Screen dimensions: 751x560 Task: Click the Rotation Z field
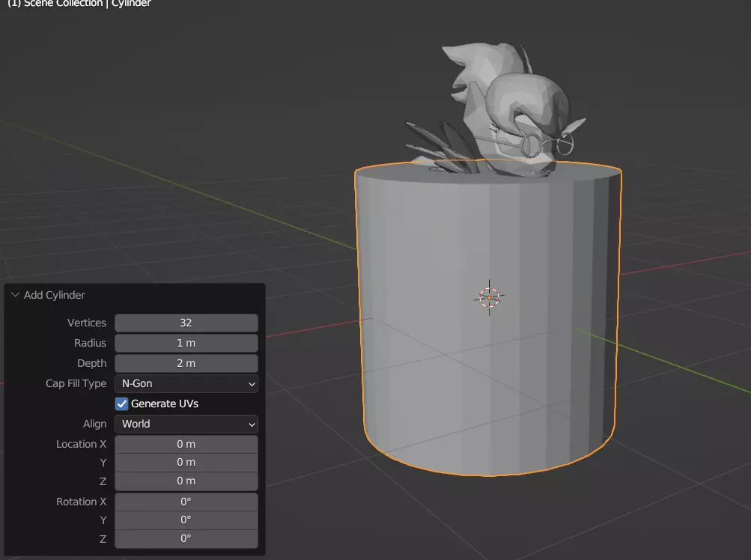[186, 538]
